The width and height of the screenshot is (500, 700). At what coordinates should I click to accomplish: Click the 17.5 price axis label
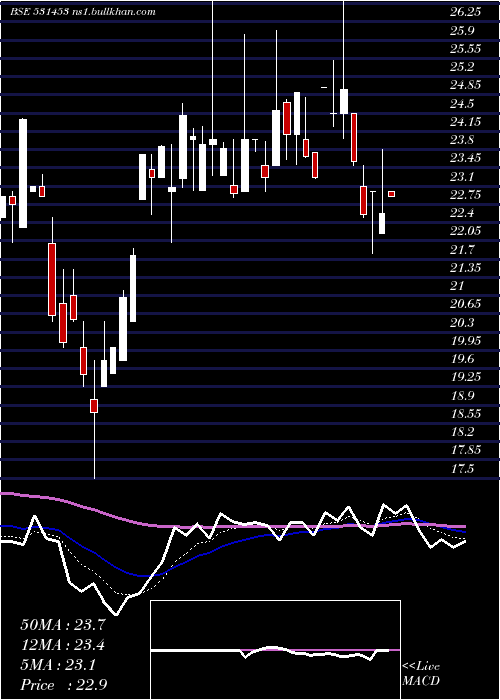(462, 468)
